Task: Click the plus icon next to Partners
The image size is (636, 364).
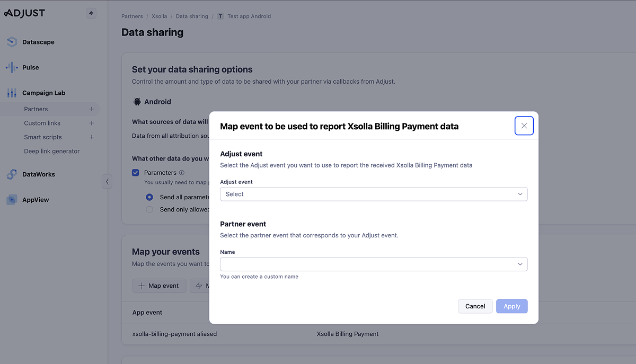Action: pyautogui.click(x=91, y=109)
